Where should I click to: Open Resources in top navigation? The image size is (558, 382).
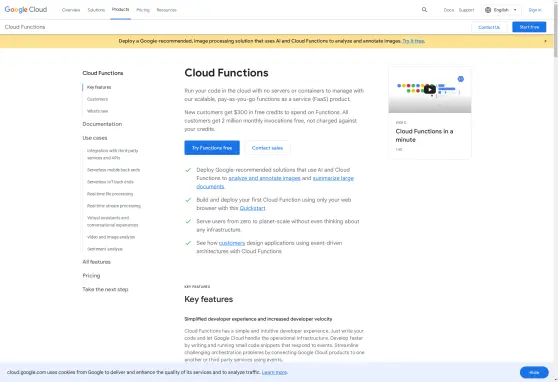[166, 10]
